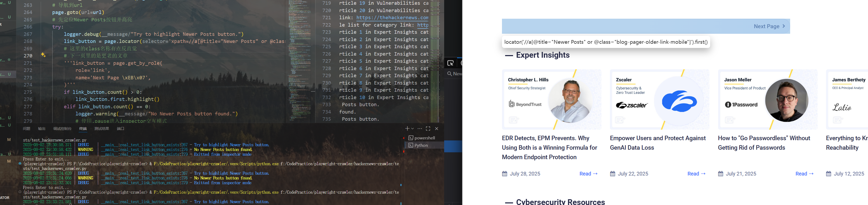Click Jason Meller's round portrait photo

coord(786,100)
